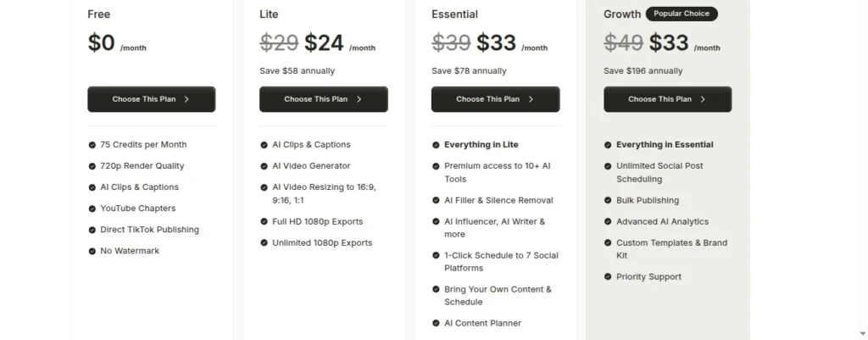Viewport: 868px width, 340px height.
Task: Click the arrow icon in Growth plan button
Action: (x=703, y=100)
